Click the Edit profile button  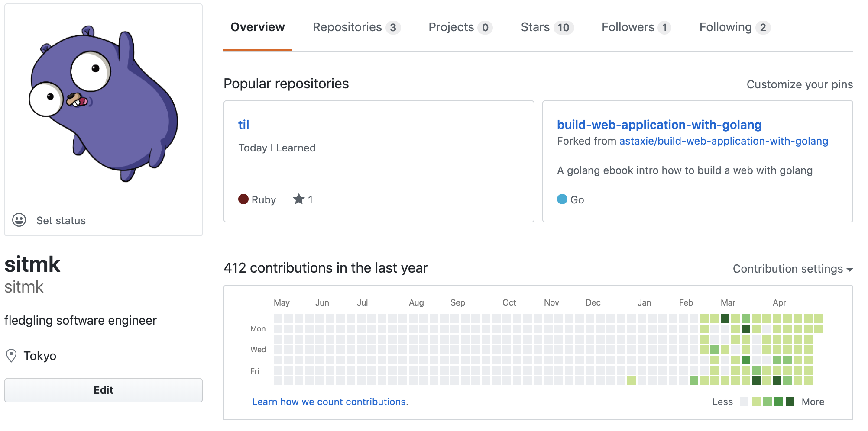pyautogui.click(x=104, y=390)
